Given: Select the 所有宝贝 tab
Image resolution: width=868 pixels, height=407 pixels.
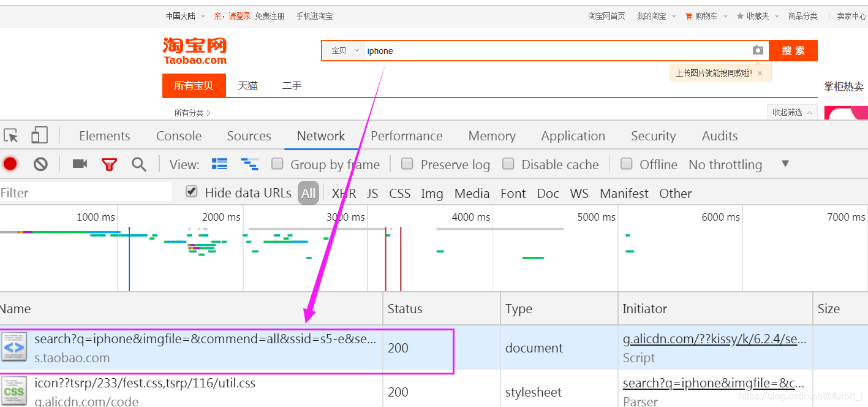Looking at the screenshot, I should pyautogui.click(x=194, y=85).
